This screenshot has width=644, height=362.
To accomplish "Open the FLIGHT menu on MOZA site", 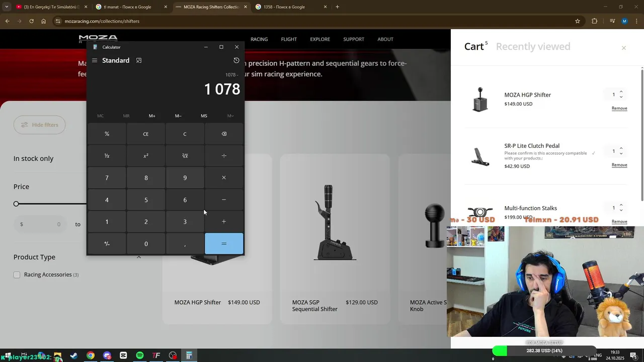I will pyautogui.click(x=289, y=39).
